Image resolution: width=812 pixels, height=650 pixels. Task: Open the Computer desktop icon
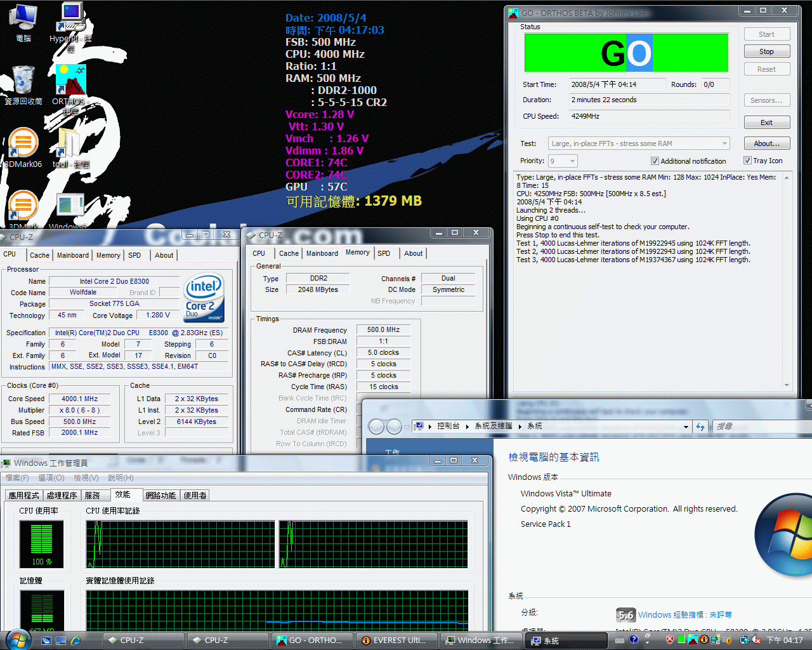23,22
